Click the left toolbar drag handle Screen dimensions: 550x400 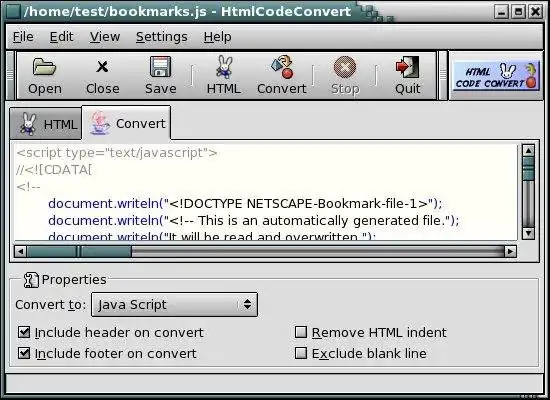tap(11, 75)
